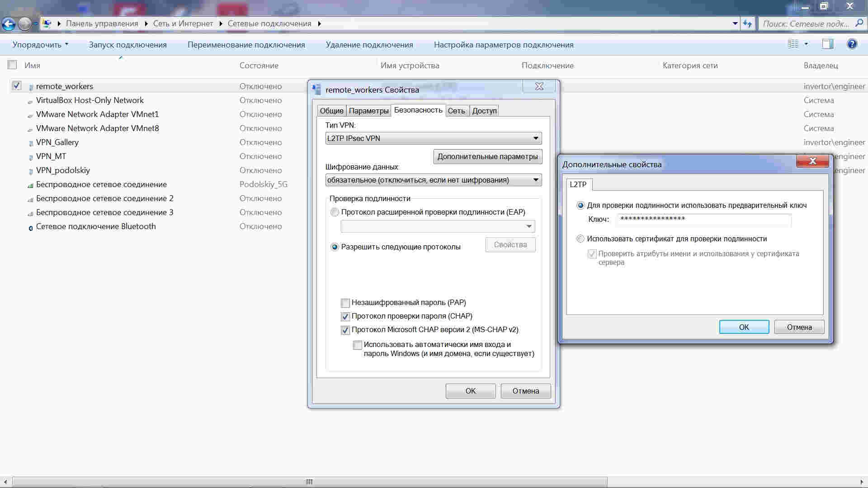Select the Bluetooth network connection icon

click(x=31, y=227)
